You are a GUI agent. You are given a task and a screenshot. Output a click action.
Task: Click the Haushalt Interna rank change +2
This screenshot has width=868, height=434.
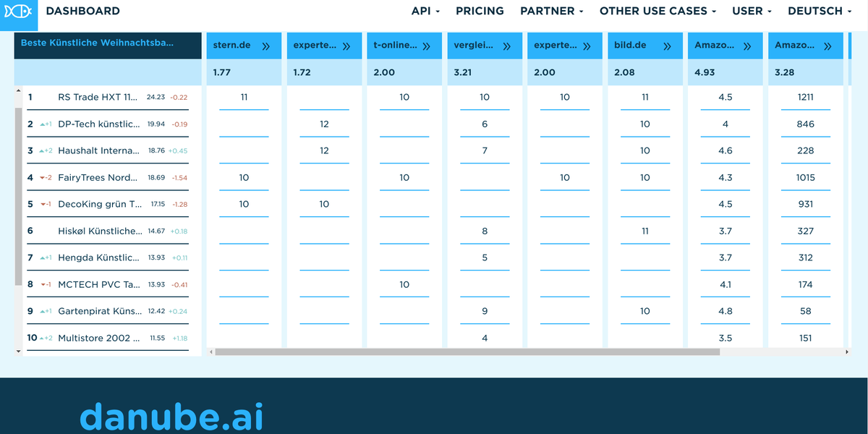47,150
